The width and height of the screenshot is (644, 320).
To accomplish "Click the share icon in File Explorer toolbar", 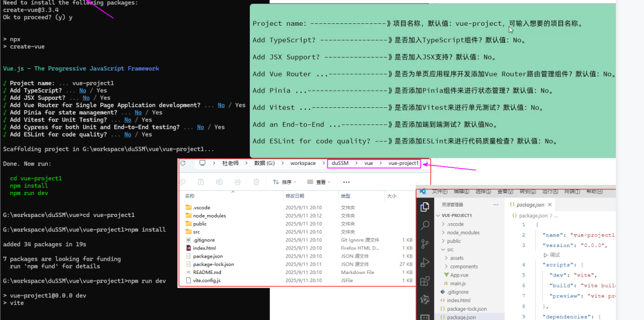I will pyautogui.click(x=238, y=182).
